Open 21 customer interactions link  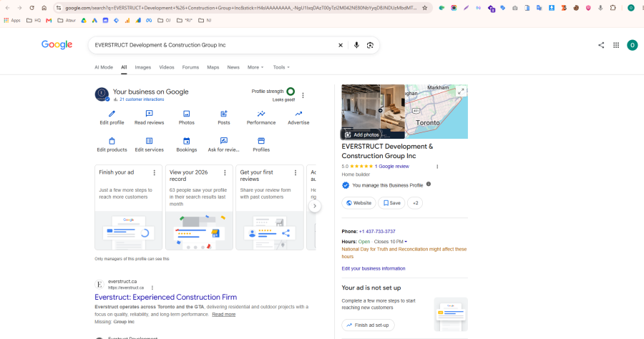142,99
